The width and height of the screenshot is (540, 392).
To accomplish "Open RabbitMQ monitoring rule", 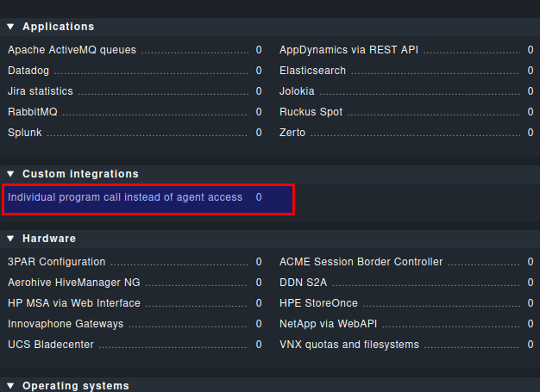I will point(32,112).
